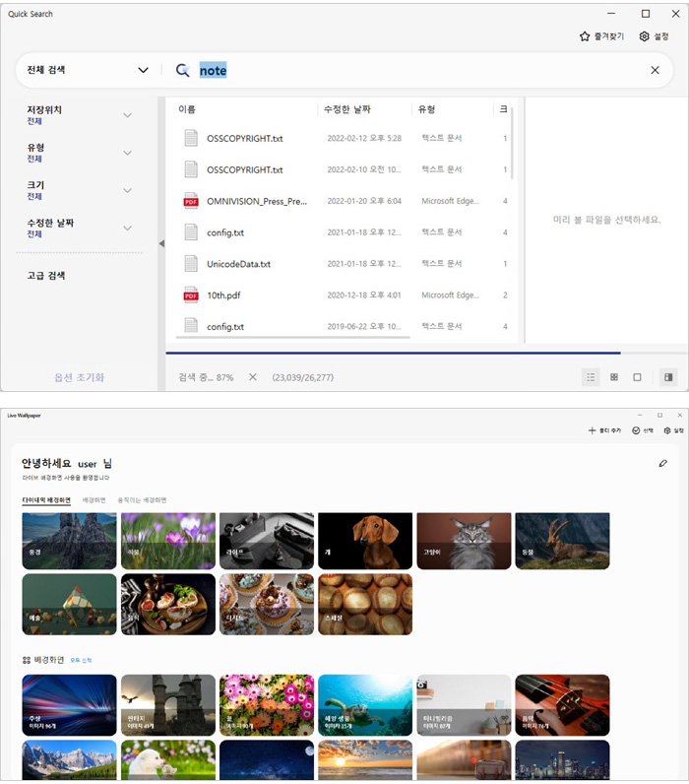The width and height of the screenshot is (689, 784).
Task: Select the 판타지 castle wallpaper album
Action: pos(168,705)
